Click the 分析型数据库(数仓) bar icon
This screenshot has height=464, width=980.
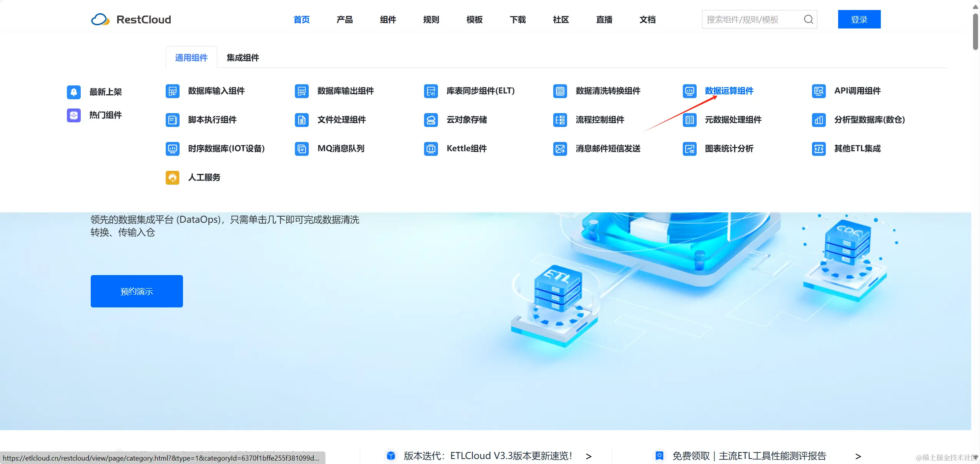pyautogui.click(x=818, y=120)
